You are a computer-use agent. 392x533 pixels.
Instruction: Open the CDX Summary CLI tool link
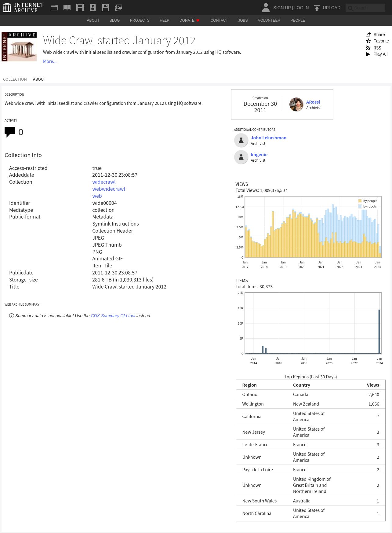[x=113, y=316]
